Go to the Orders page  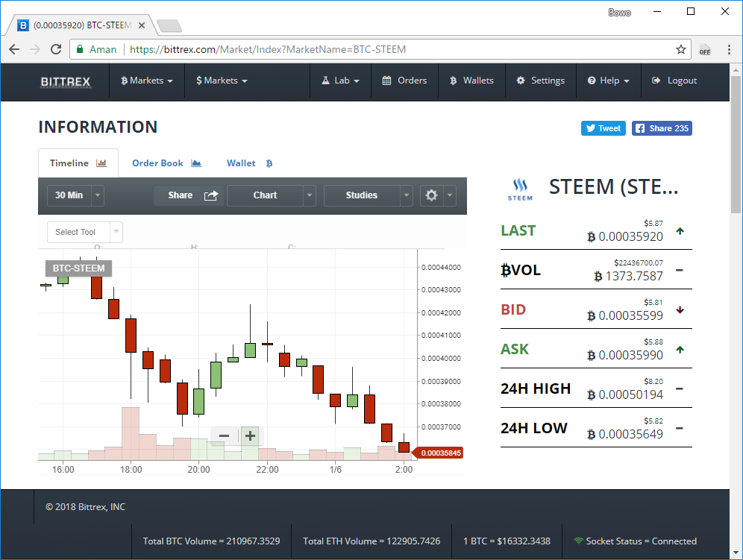pyautogui.click(x=404, y=81)
